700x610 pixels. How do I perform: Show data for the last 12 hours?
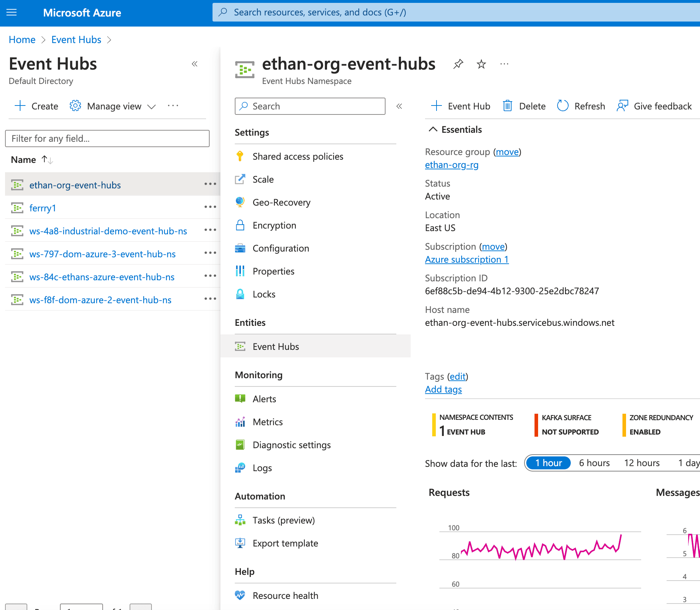[x=642, y=463]
